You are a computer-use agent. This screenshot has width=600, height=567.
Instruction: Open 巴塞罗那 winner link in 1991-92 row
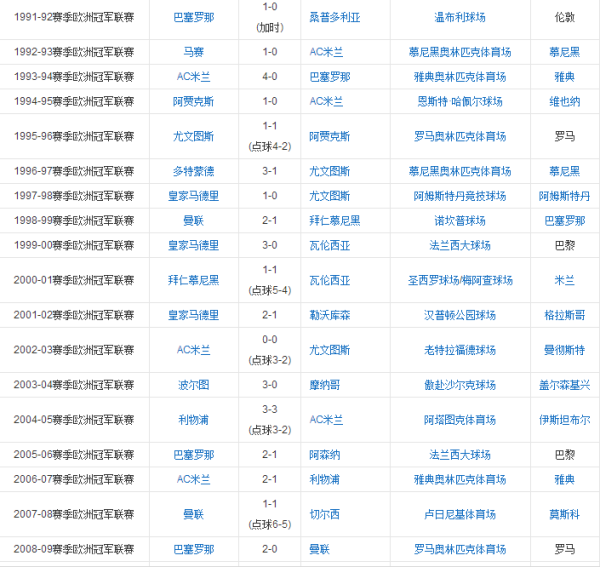coord(194,17)
